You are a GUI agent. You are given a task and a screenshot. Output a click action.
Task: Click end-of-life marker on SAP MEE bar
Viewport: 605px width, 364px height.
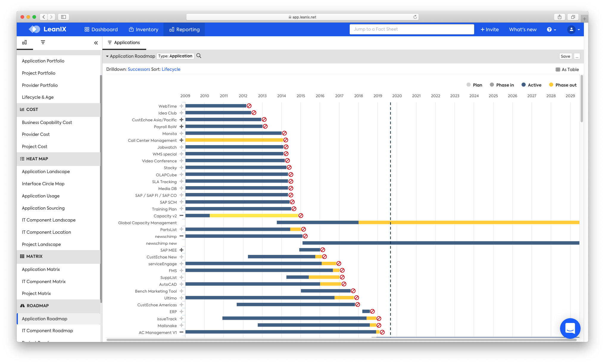323,250
